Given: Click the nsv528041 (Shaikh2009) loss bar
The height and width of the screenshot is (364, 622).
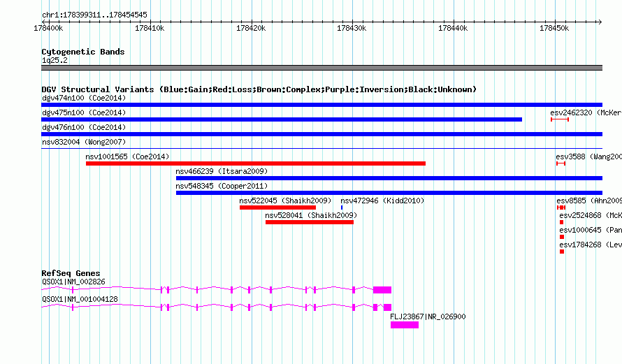Looking at the screenshot, I should pyautogui.click(x=310, y=222).
